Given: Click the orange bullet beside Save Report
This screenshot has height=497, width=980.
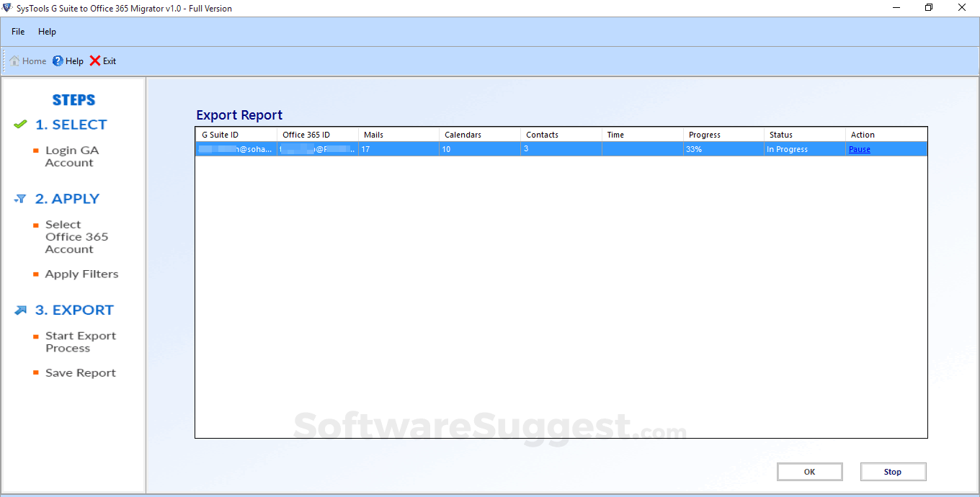Looking at the screenshot, I should 36,373.
